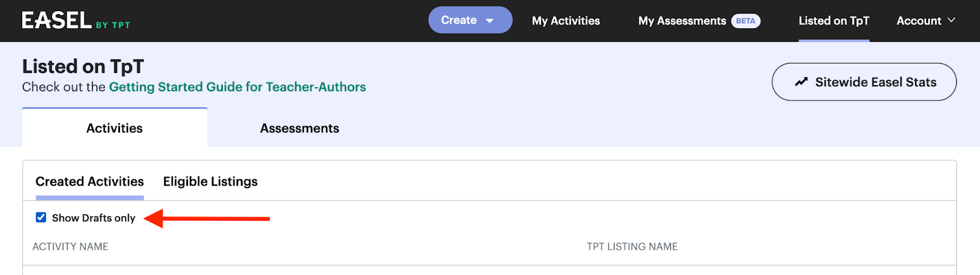Uncheck the Show Drafts only checkbox

coord(41,217)
